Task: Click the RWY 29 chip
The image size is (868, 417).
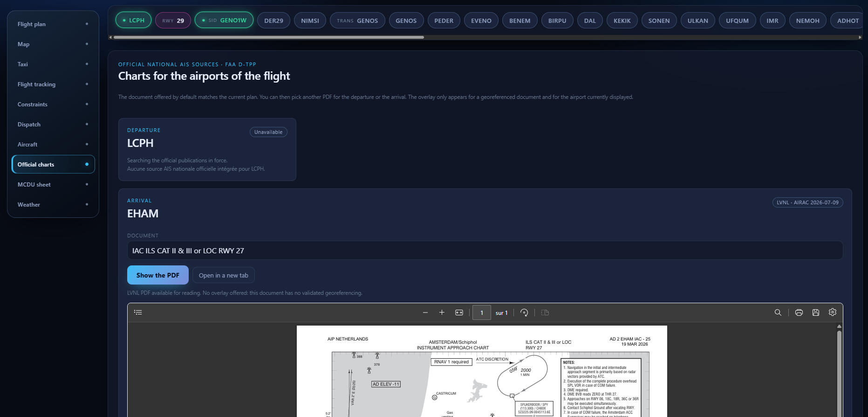Action: click(173, 21)
